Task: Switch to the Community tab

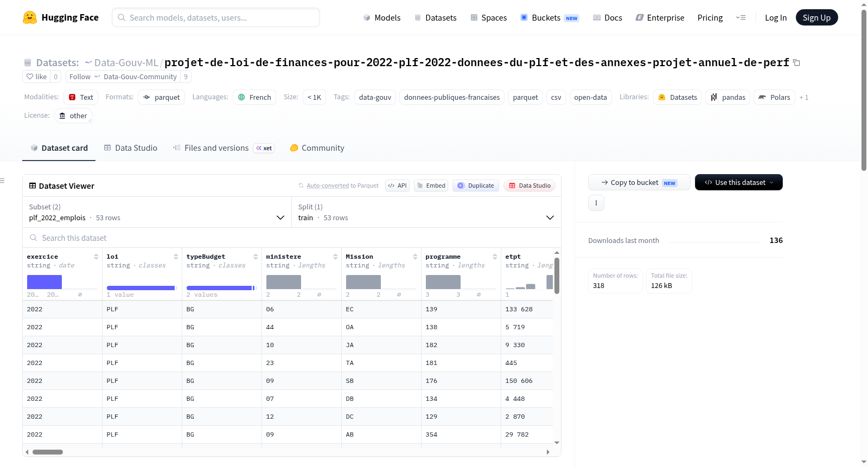Action: tap(317, 148)
